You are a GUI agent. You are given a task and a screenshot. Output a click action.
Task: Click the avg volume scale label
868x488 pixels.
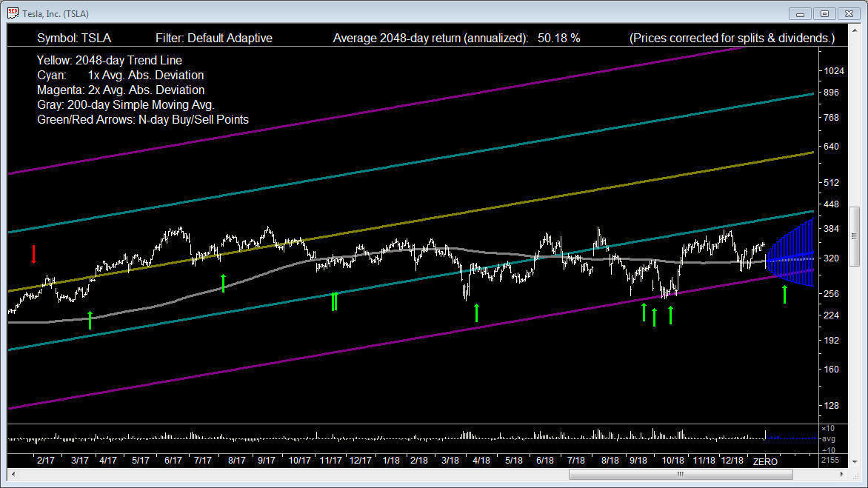[829, 439]
